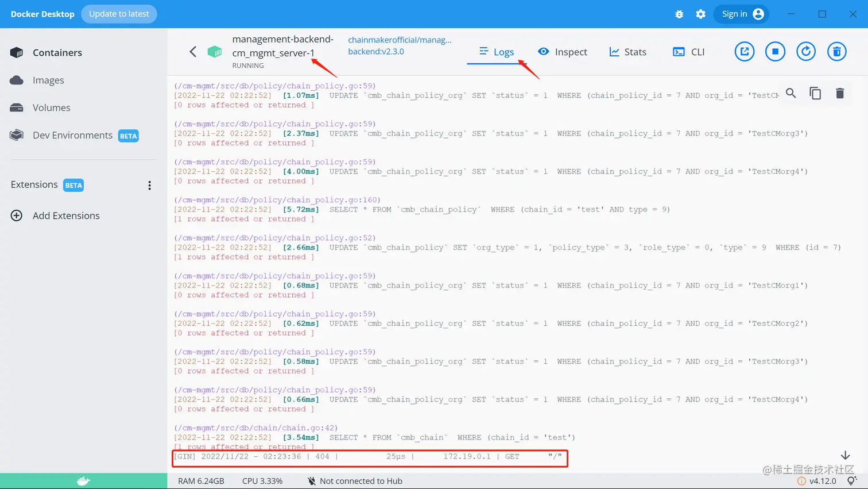868x489 pixels.
Task: Click the Volumes drive icon in sidebar
Action: tap(17, 108)
